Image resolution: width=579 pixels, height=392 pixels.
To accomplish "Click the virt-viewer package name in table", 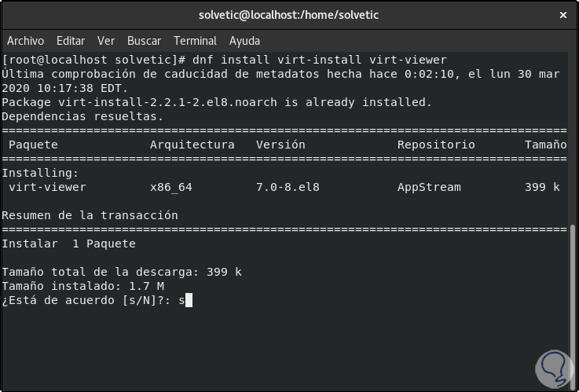I will tap(47, 187).
